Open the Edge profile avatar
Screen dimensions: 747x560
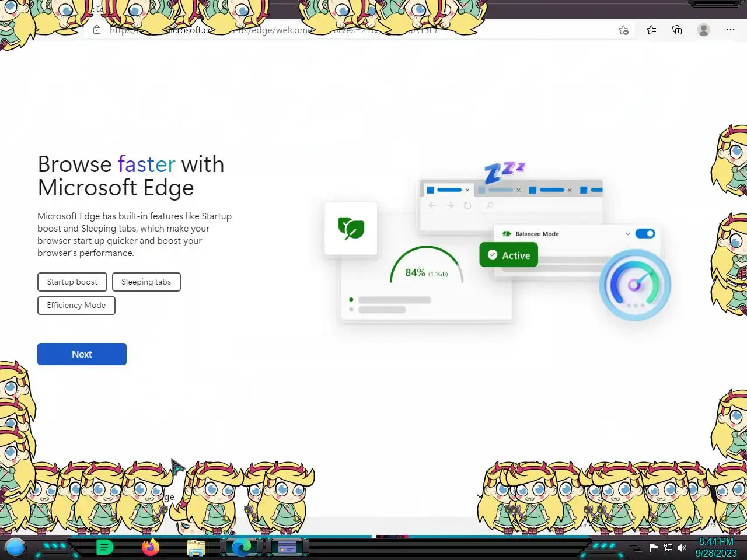point(704,30)
